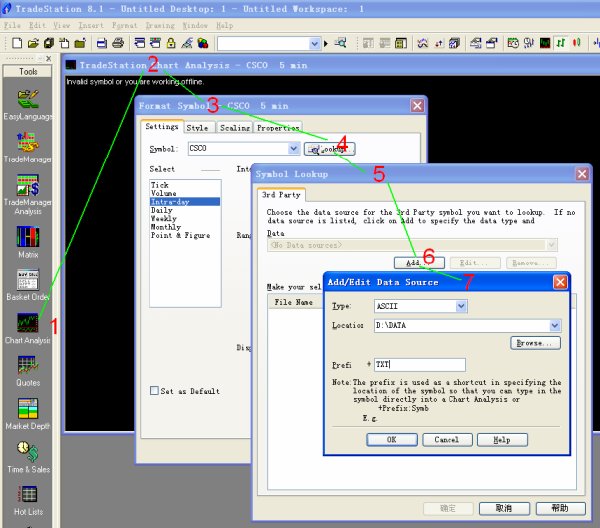Toggle the Set as Default checkbox
The image size is (600, 528).
coord(154,391)
